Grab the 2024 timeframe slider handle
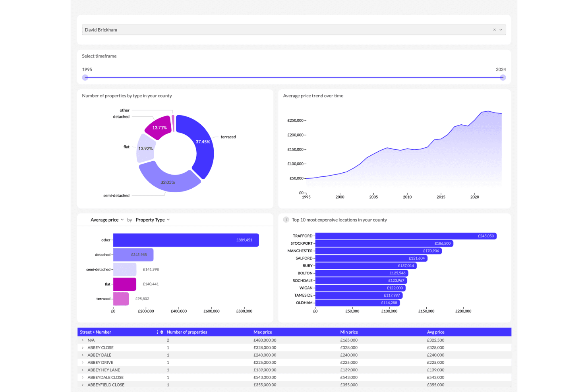588x392 pixels. tap(503, 77)
